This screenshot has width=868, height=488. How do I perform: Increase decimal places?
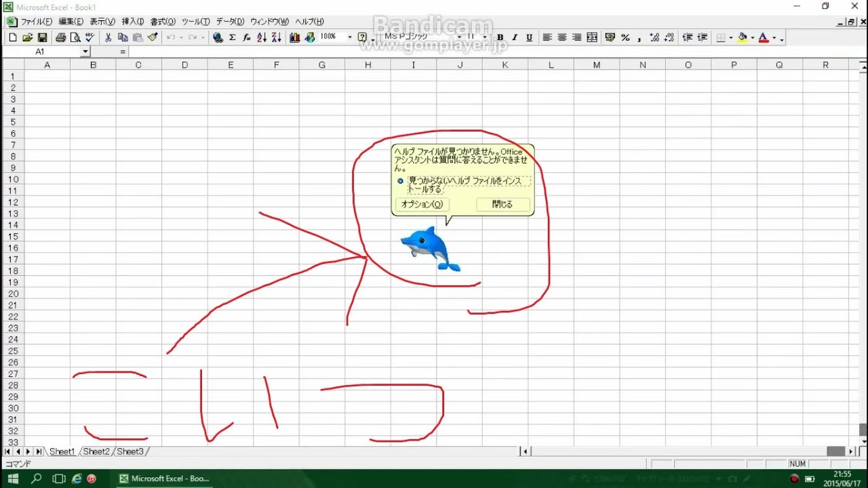654,38
